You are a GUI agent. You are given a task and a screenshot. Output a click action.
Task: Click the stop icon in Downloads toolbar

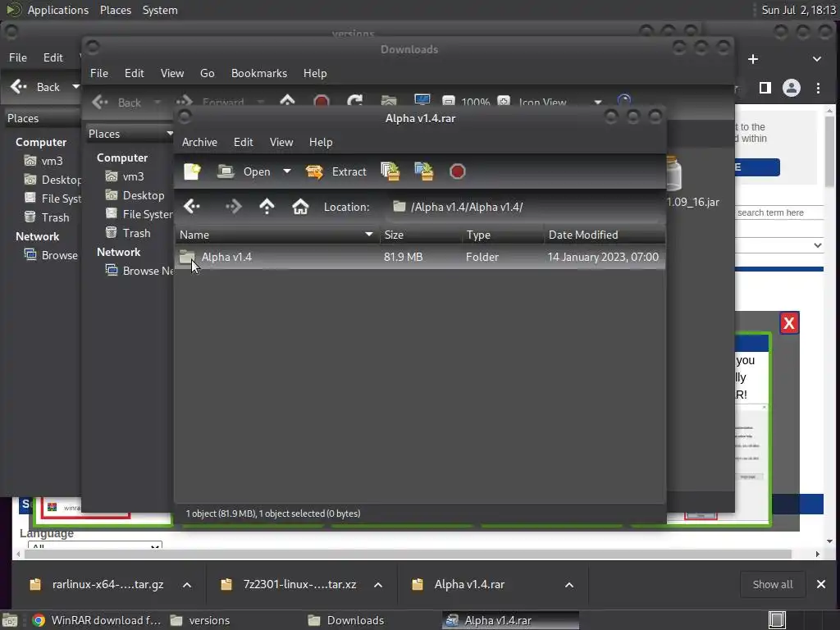point(322,101)
